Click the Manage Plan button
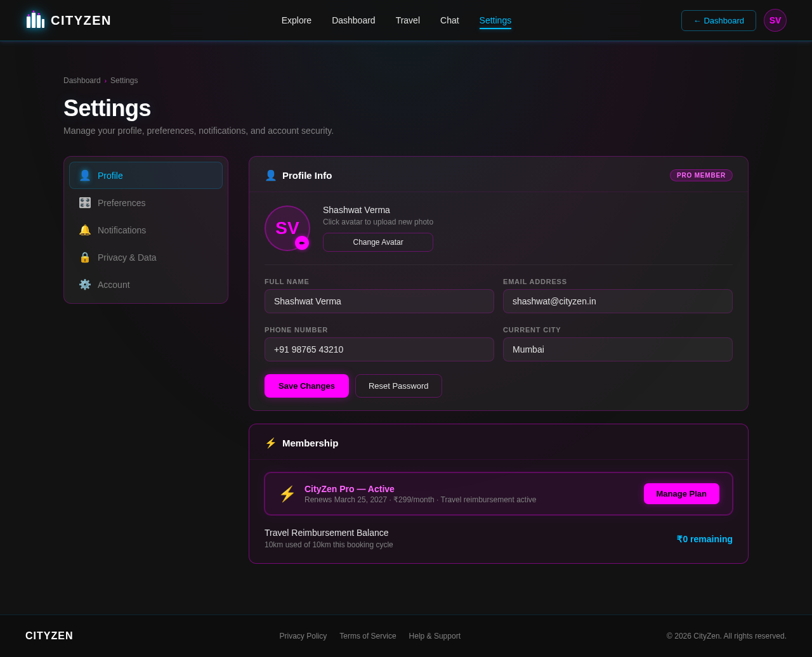Screen dimensions: 812x657 pyautogui.click(x=681, y=493)
